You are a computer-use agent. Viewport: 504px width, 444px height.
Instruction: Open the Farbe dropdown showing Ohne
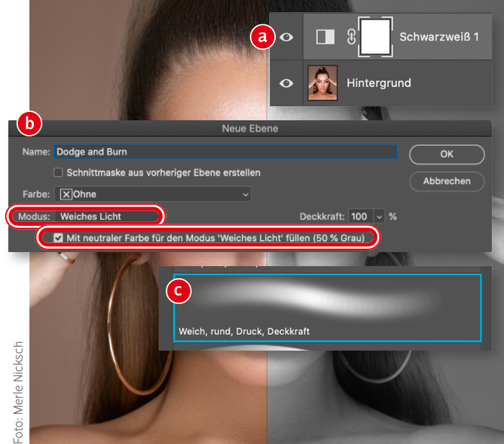pyautogui.click(x=153, y=194)
